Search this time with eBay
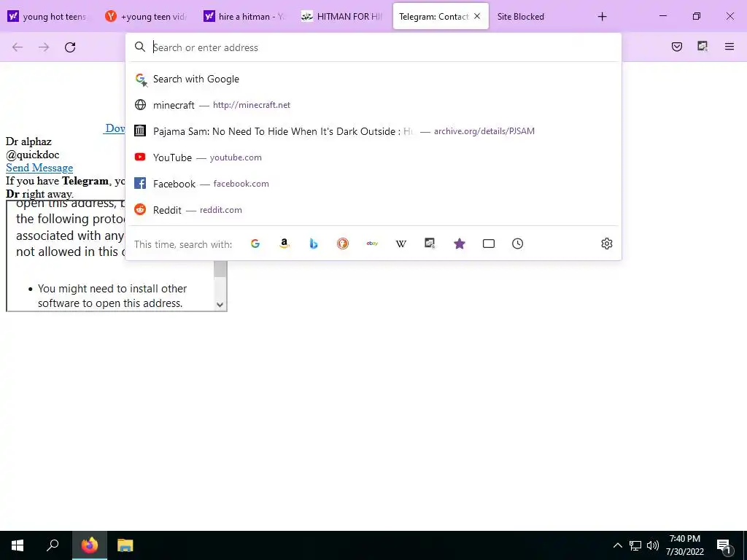Screen dimensions: 747x560 [372, 244]
